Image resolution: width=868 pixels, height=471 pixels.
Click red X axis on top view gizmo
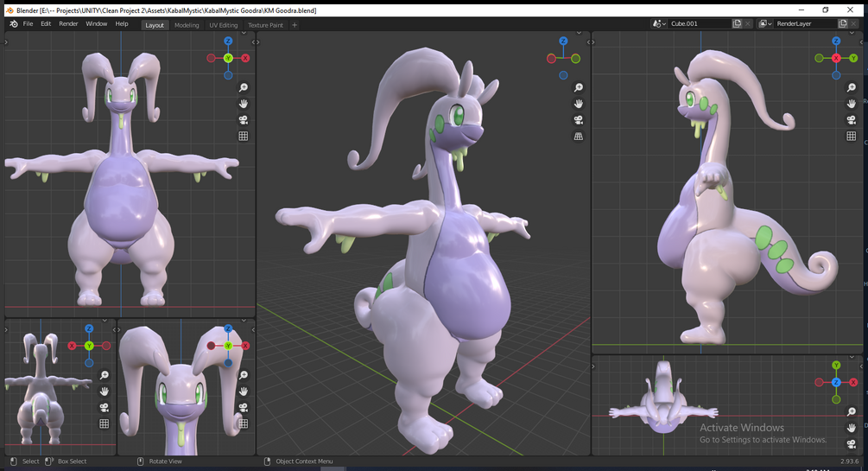point(853,382)
